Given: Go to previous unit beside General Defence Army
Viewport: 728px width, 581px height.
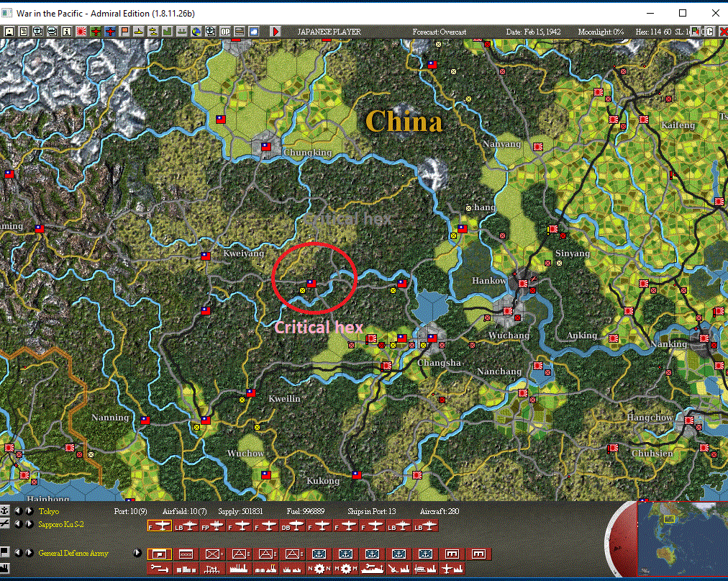Looking at the screenshot, I should click(x=19, y=553).
